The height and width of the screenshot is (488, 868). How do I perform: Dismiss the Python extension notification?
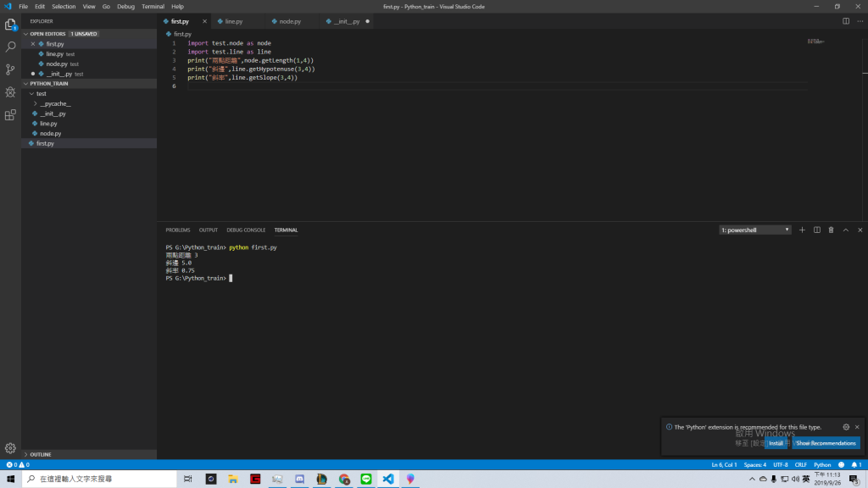pyautogui.click(x=857, y=427)
